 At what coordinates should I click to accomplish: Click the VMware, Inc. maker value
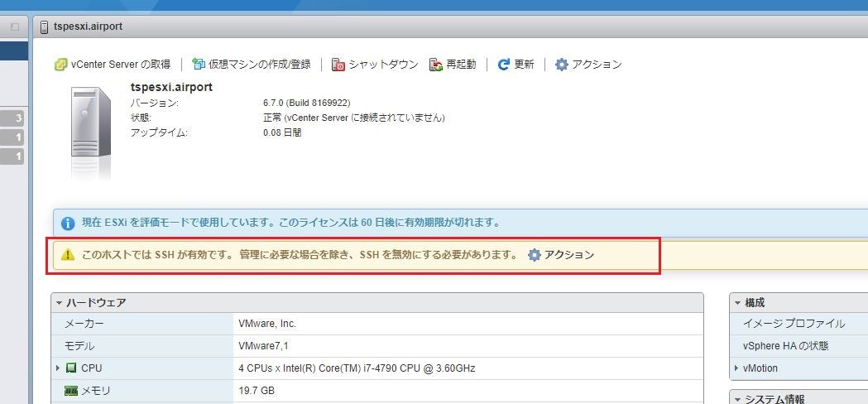[x=267, y=324]
